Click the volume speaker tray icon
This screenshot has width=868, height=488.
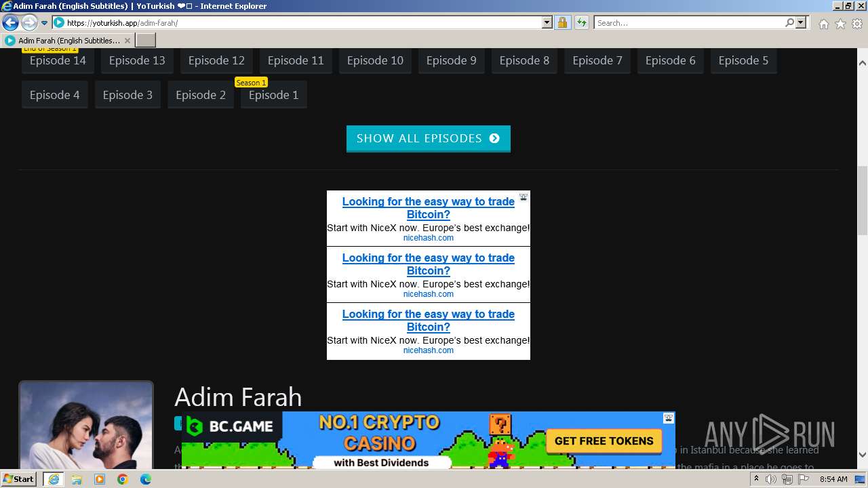coord(771,479)
